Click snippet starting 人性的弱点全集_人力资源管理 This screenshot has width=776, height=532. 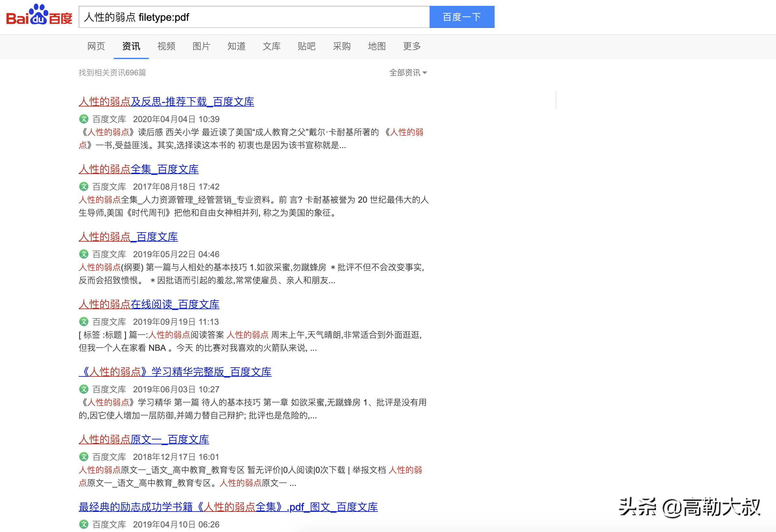point(254,206)
